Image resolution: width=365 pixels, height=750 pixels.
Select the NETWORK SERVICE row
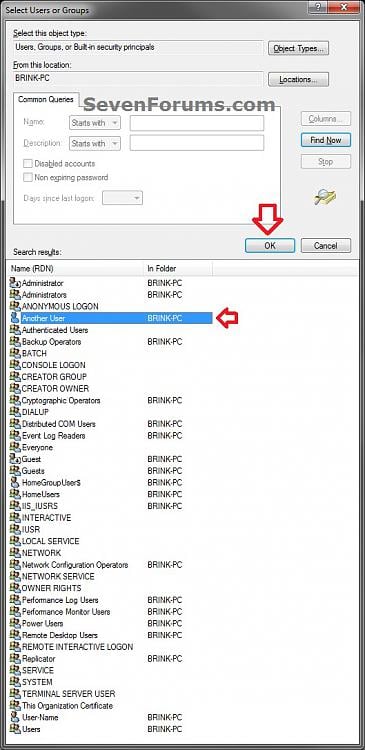point(110,576)
